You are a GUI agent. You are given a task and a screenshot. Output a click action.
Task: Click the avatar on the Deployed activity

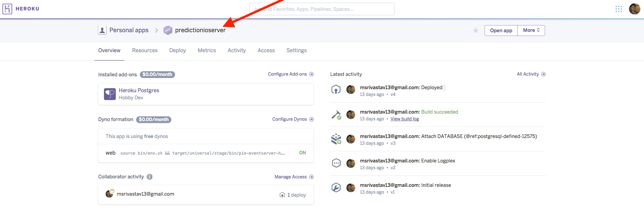351,90
